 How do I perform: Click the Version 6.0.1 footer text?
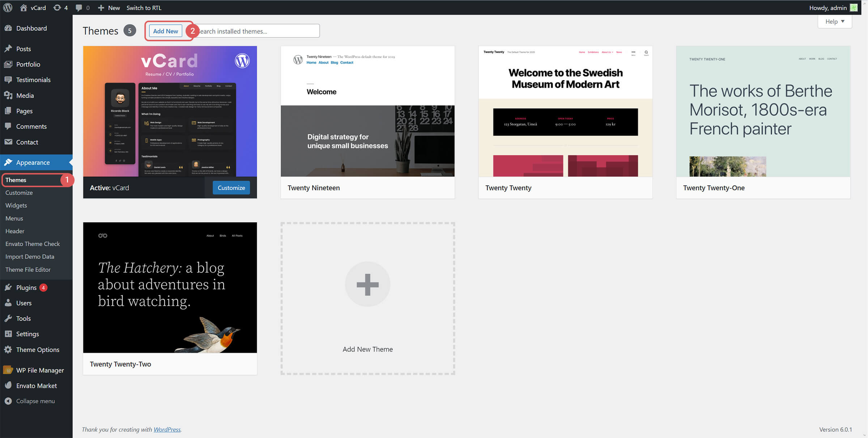(x=835, y=429)
